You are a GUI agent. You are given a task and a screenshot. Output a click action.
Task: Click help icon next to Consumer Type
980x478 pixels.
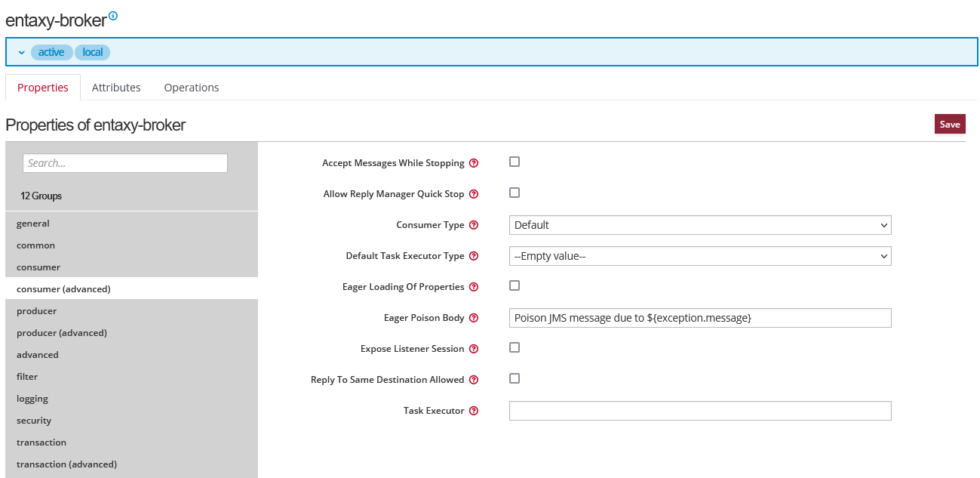pyautogui.click(x=474, y=225)
